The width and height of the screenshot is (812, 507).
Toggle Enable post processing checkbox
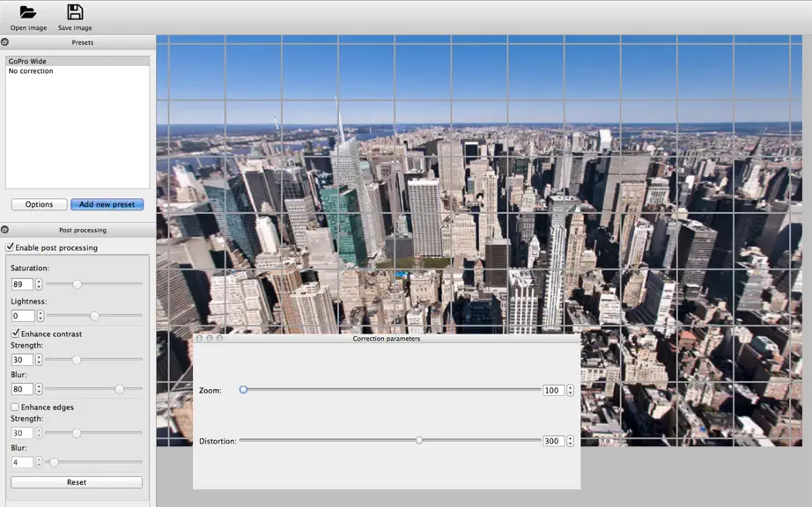pyautogui.click(x=10, y=247)
